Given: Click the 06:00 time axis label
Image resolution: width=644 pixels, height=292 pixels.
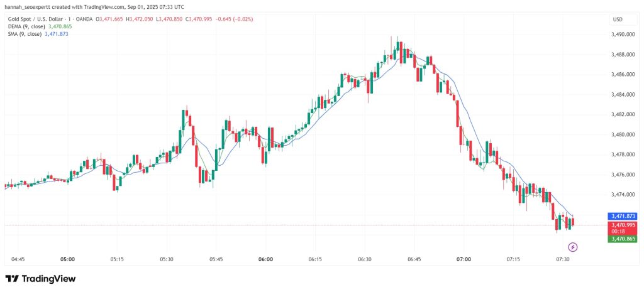Looking at the screenshot, I should [266, 259].
